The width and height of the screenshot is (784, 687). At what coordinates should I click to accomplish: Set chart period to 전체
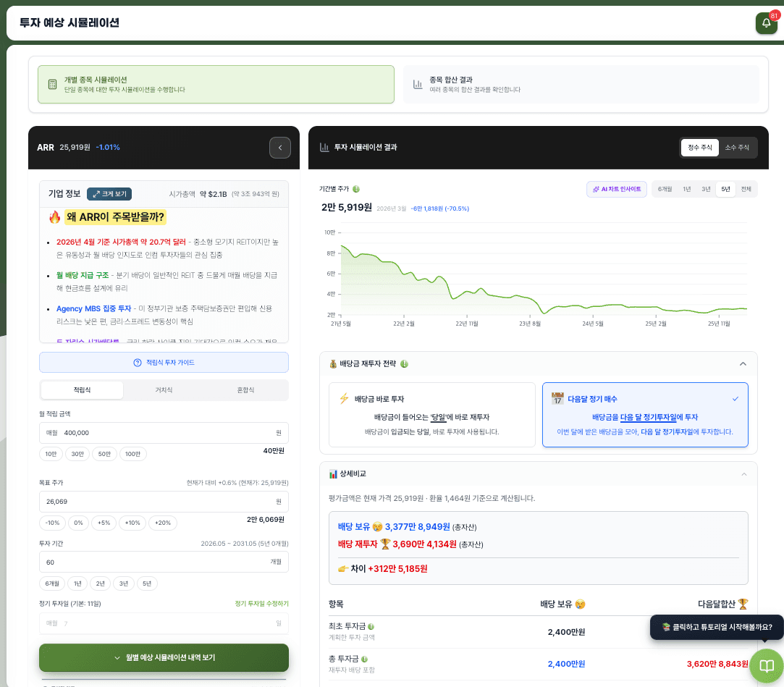tap(746, 189)
